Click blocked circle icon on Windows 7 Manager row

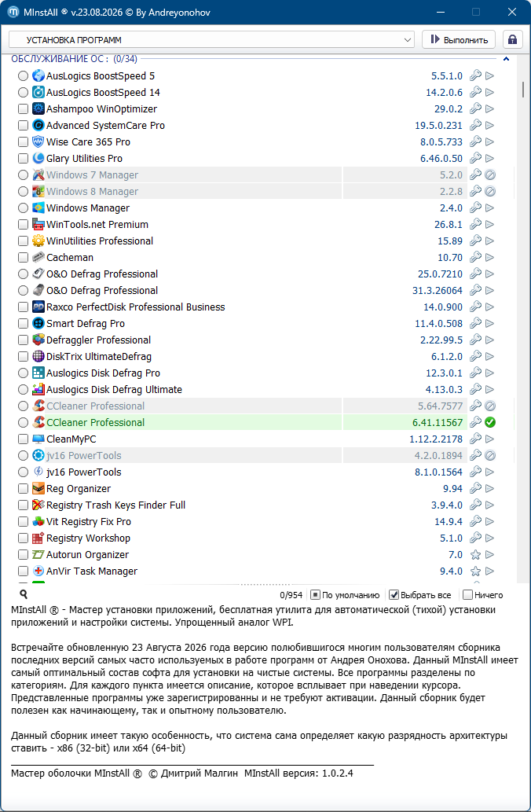(490, 175)
